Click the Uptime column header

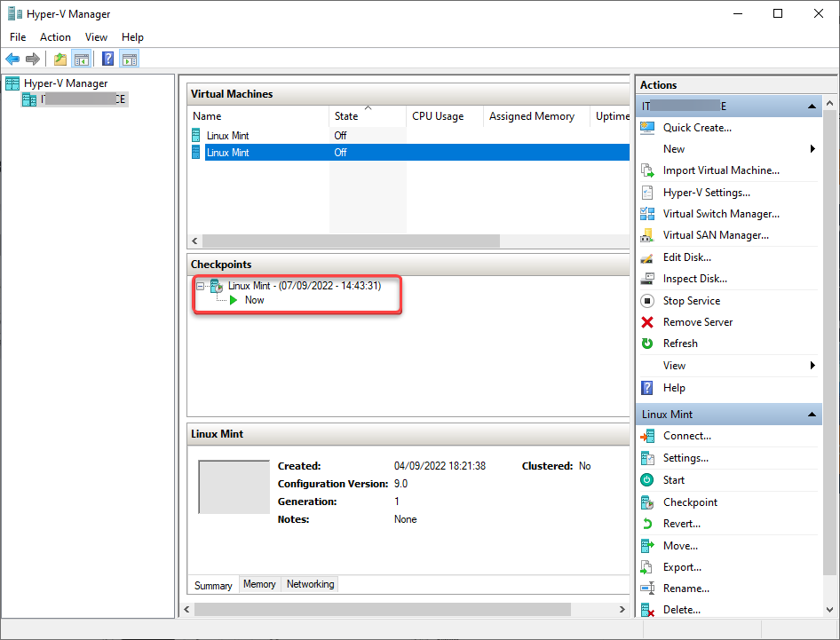pos(610,115)
